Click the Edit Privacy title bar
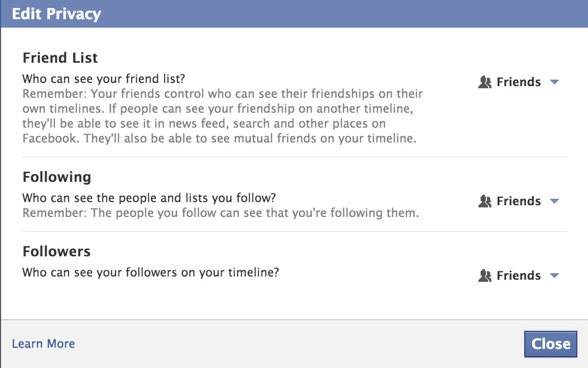Viewport: 588px width, 368px height. (x=294, y=13)
